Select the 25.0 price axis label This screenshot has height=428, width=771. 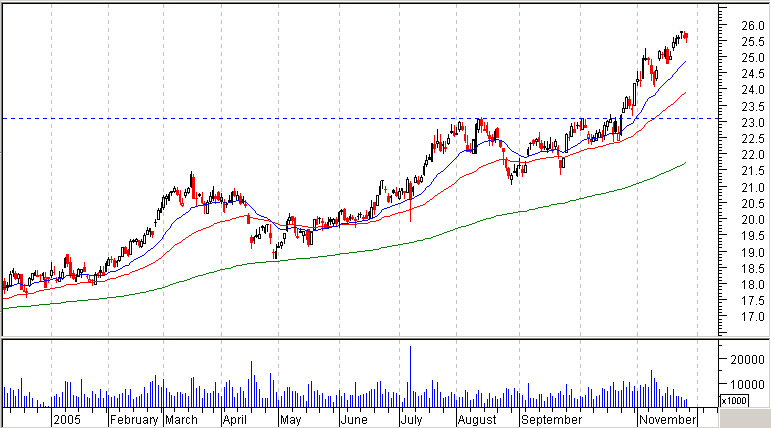pos(753,58)
